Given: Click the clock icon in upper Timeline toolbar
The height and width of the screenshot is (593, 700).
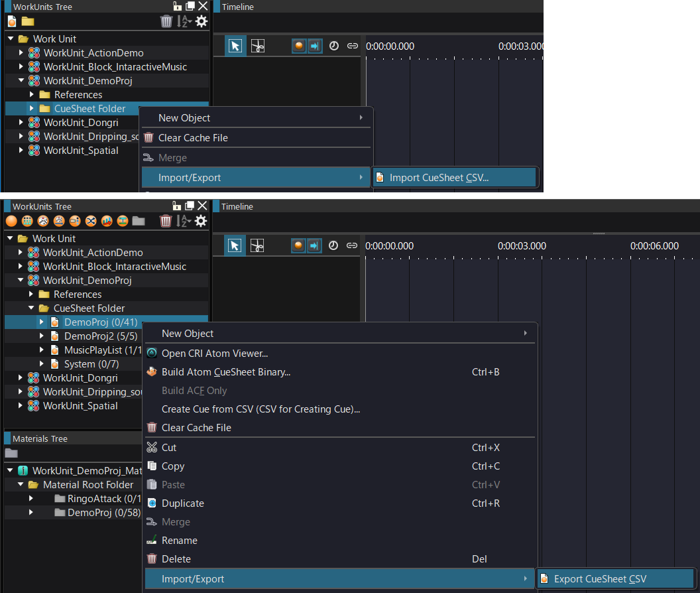Looking at the screenshot, I should pyautogui.click(x=334, y=46).
